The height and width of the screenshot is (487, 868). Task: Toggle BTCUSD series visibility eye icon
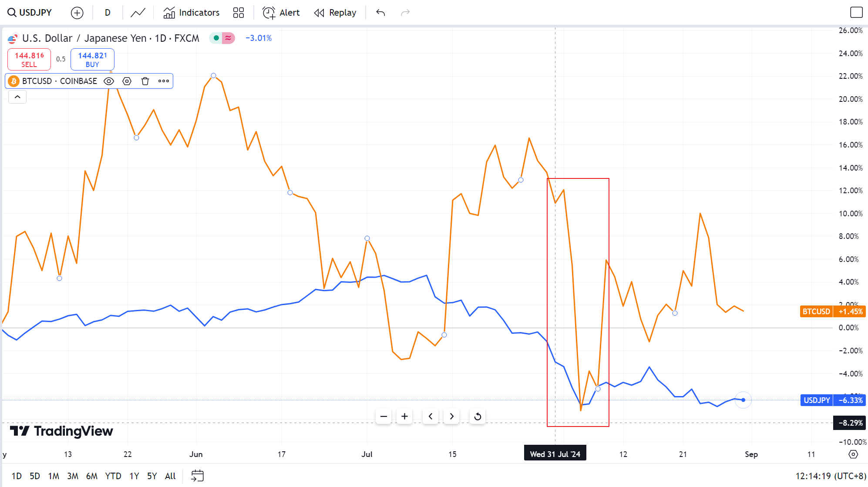(109, 81)
